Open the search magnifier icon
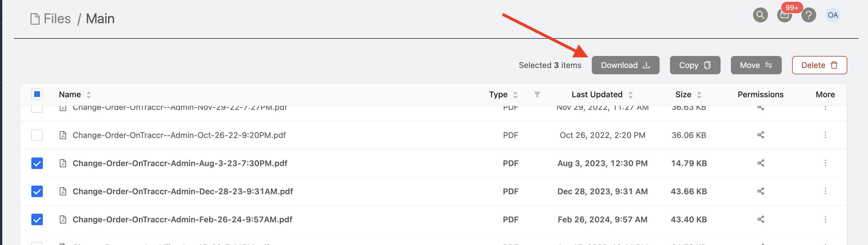Image resolution: width=868 pixels, height=245 pixels. pos(760,15)
